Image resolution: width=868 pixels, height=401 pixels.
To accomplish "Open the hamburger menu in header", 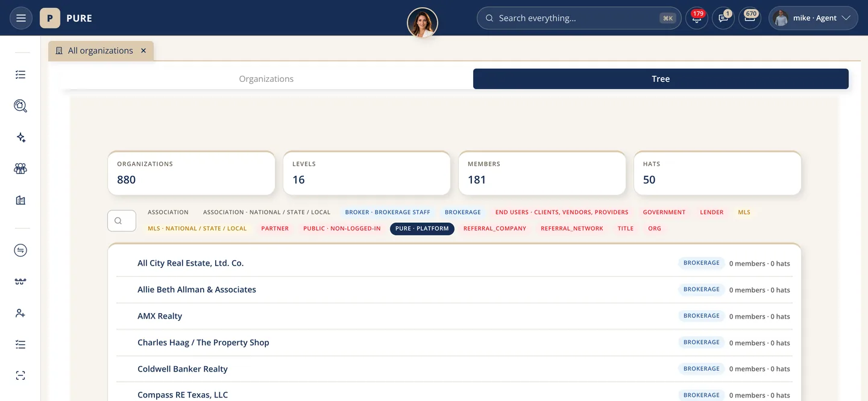I will 20,18.
